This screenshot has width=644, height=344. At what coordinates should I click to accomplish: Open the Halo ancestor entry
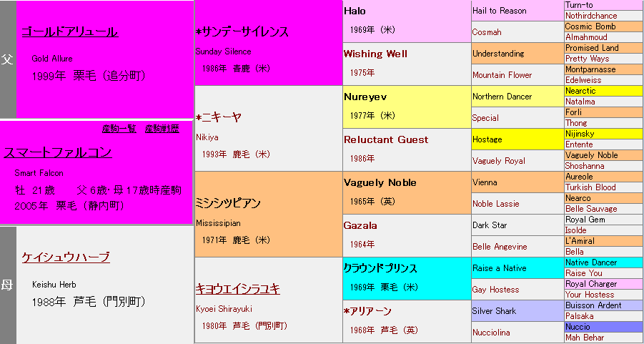pos(355,11)
